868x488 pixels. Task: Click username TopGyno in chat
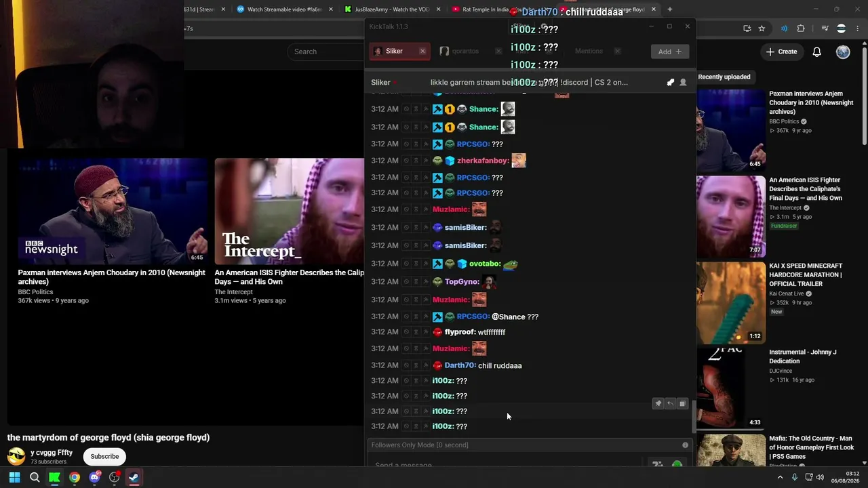(x=462, y=282)
